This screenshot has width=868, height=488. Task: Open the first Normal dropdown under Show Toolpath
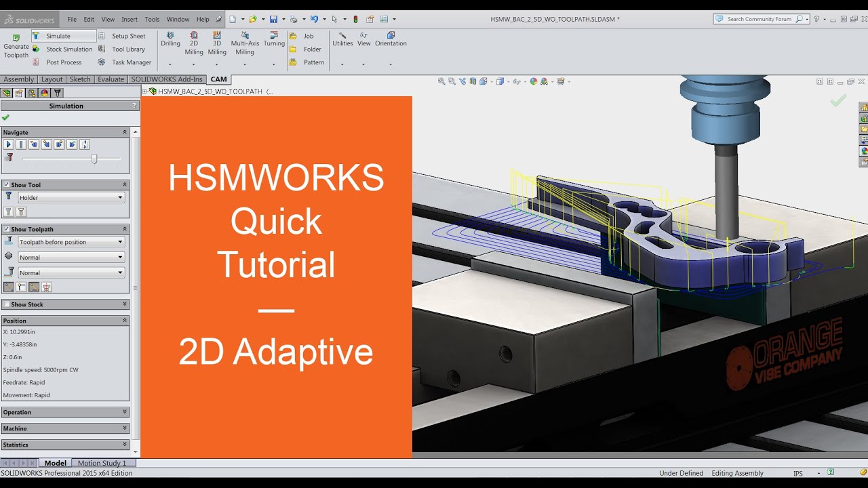(71, 257)
